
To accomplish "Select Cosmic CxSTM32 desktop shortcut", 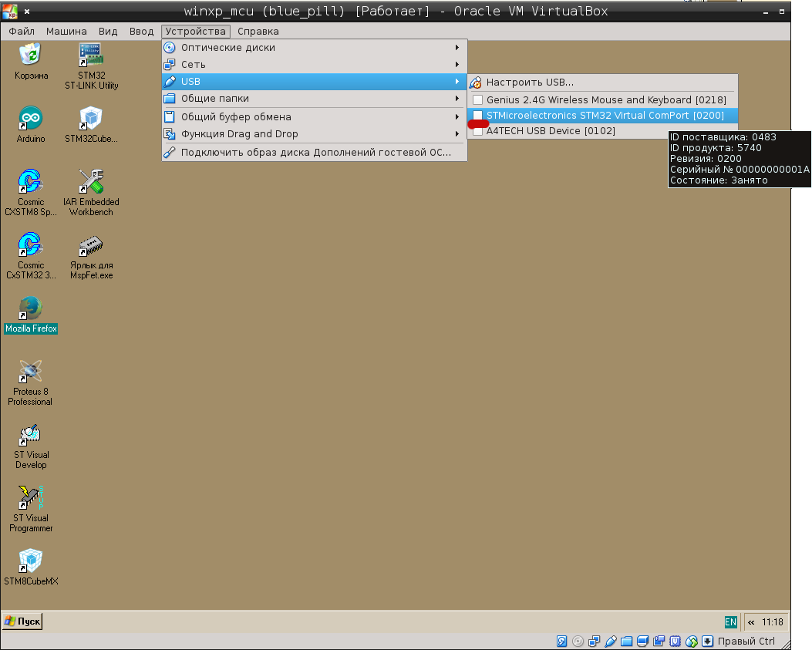I will pos(31,256).
